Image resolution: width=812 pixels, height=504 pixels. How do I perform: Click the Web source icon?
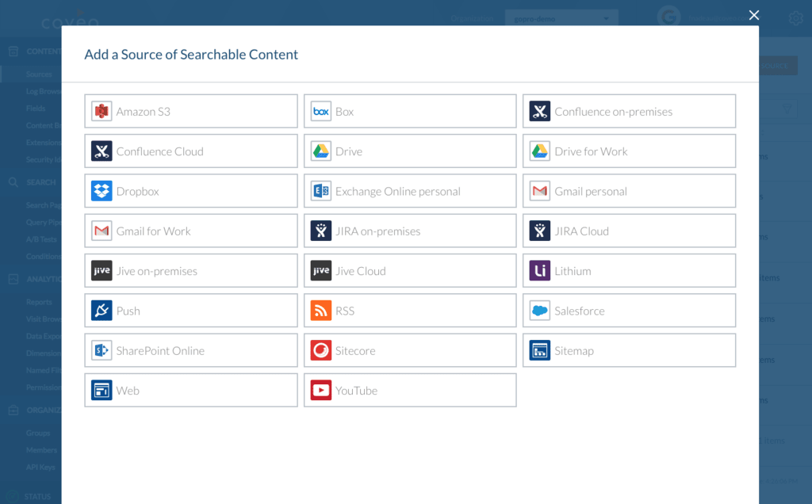(101, 390)
